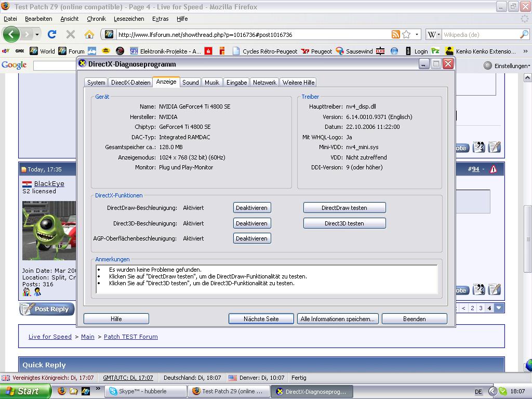Go back using Firefox back arrow

click(x=11, y=34)
